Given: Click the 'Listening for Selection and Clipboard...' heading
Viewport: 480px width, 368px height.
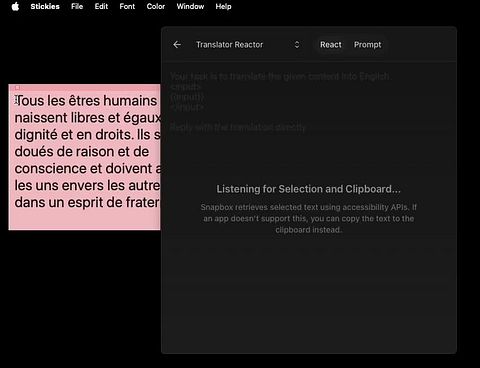Looking at the screenshot, I should (x=309, y=189).
